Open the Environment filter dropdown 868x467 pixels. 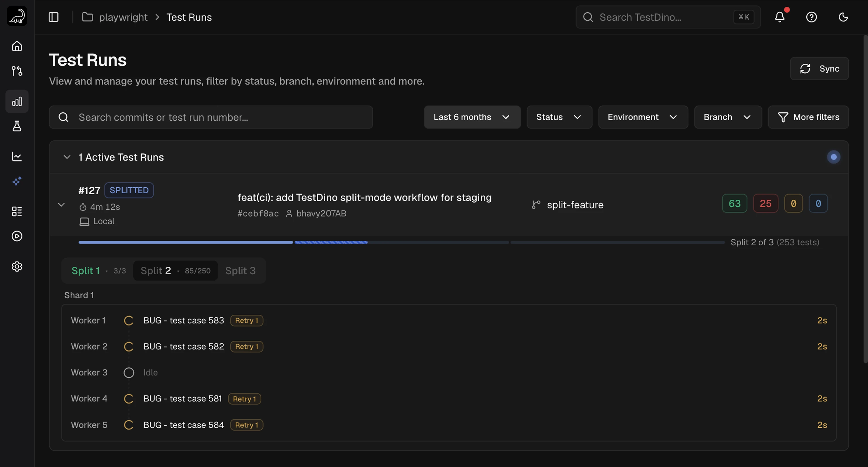tap(643, 117)
